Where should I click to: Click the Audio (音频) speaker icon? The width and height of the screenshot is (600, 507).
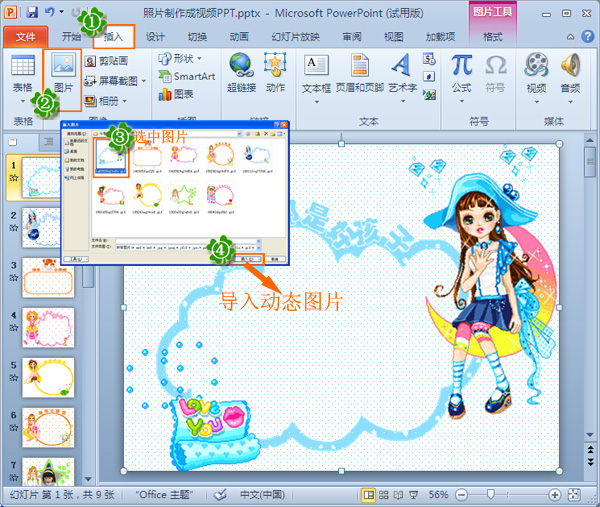point(570,64)
